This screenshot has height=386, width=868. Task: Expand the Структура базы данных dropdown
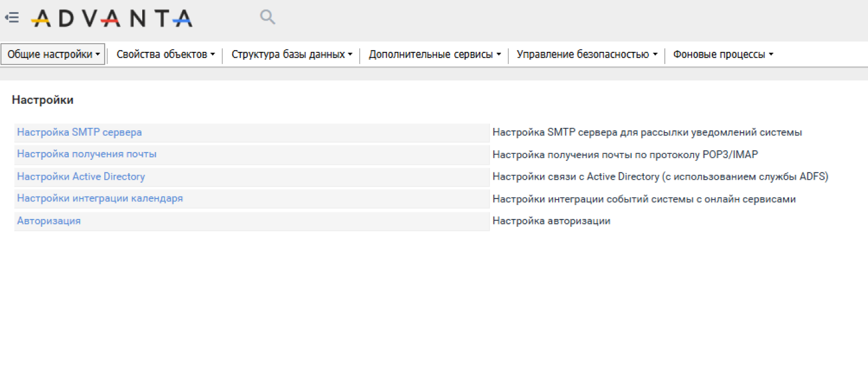(x=292, y=54)
